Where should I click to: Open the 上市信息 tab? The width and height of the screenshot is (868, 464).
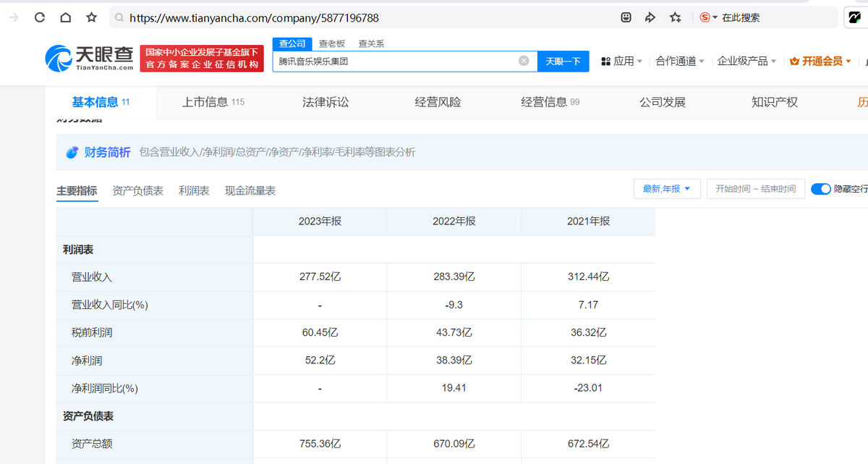click(213, 102)
